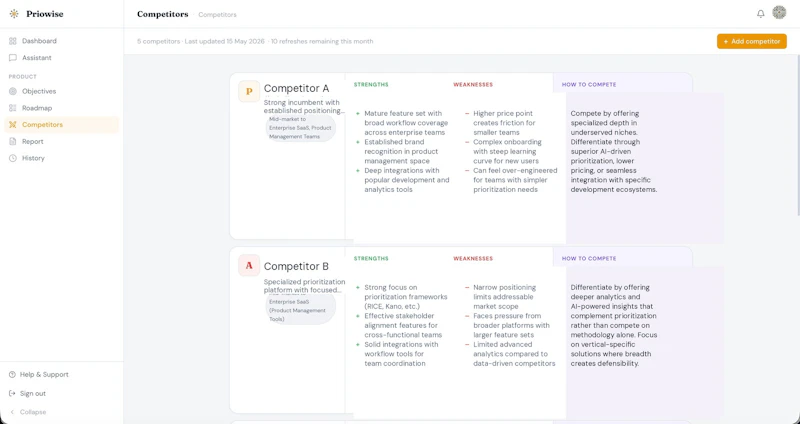
Task: Click 'Strong focus on prioritization frameworks' item
Action: [406, 297]
